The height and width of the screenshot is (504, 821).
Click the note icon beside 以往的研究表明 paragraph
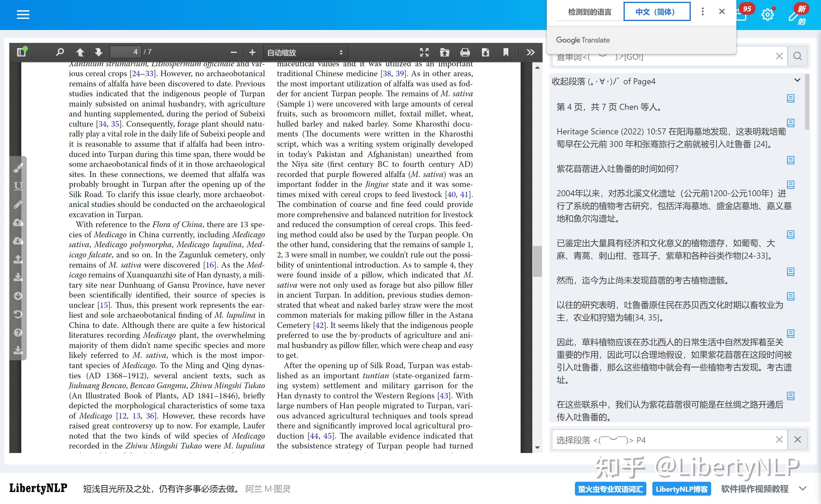791,296
